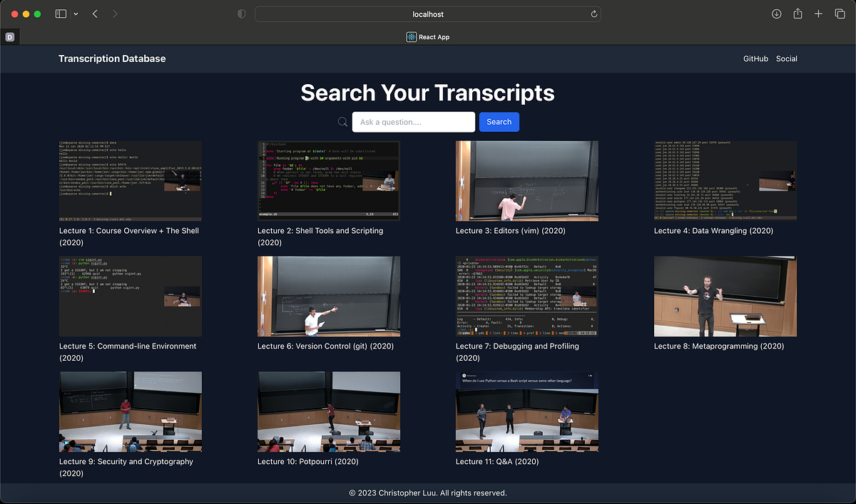Click the privacy shield icon
The height and width of the screenshot is (504, 856).
pos(241,14)
